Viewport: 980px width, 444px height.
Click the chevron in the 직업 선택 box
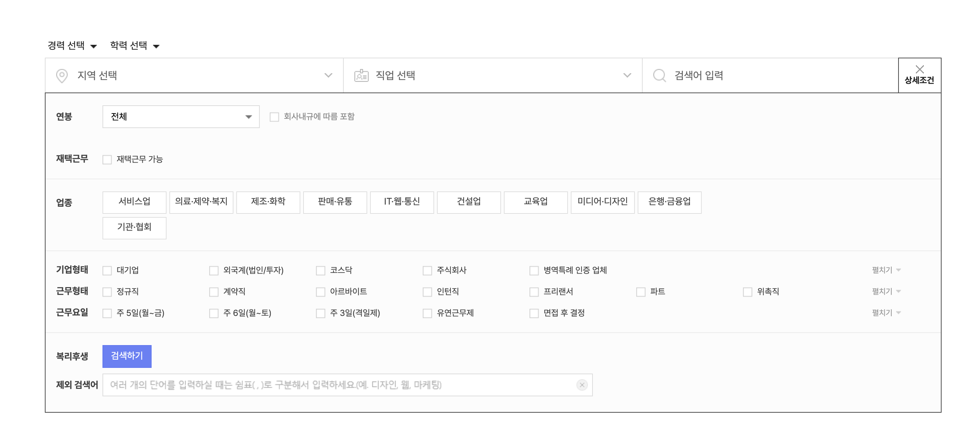point(627,75)
